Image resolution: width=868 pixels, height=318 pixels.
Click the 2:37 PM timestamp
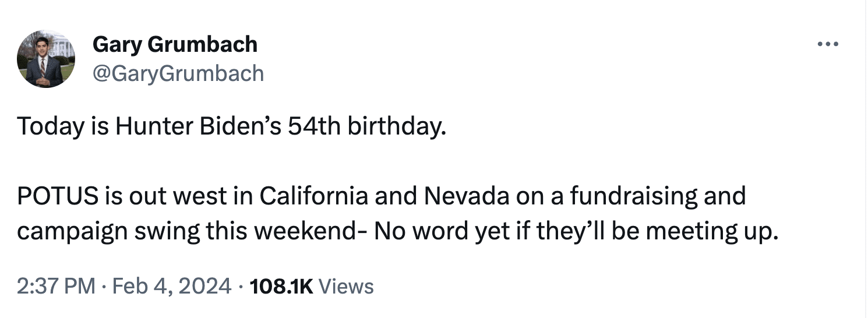pyautogui.click(x=56, y=286)
